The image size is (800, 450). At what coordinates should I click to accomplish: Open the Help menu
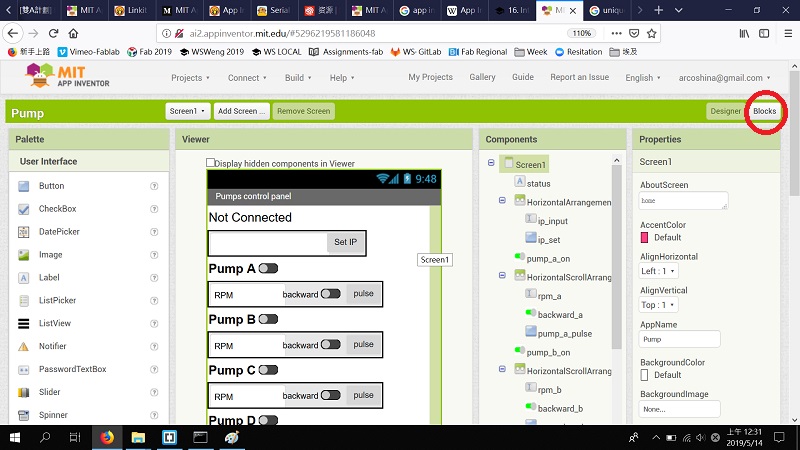342,78
